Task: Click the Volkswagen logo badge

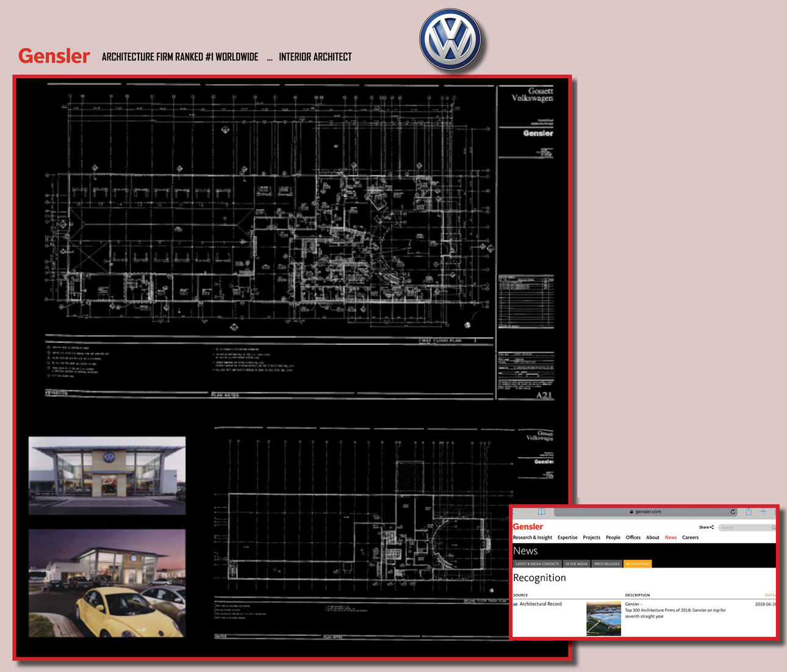Action: [450, 40]
